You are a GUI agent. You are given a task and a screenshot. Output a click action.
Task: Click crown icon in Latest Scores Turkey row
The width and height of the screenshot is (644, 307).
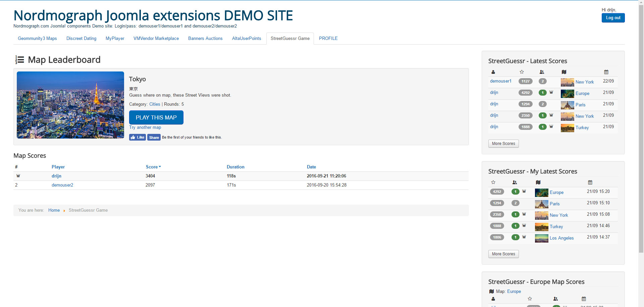pyautogui.click(x=551, y=126)
